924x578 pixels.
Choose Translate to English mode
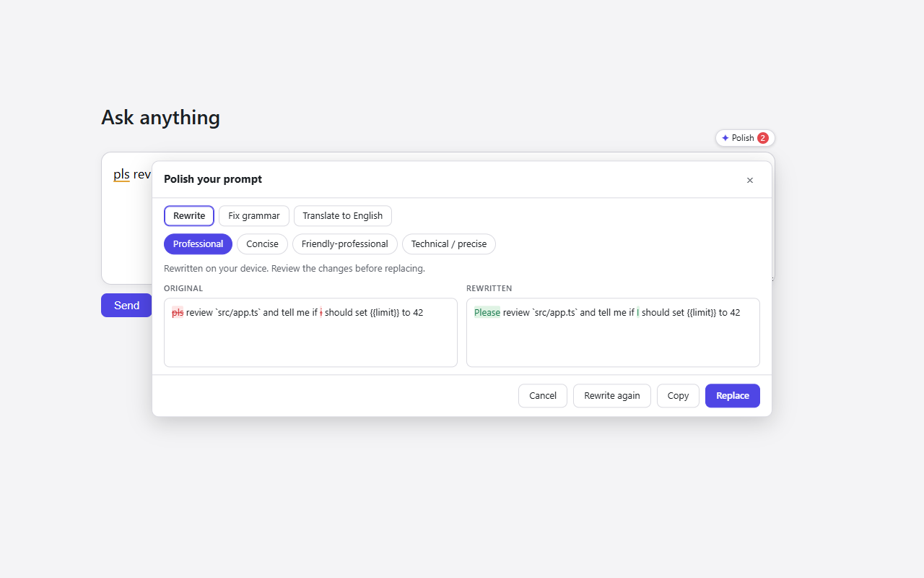tap(343, 216)
